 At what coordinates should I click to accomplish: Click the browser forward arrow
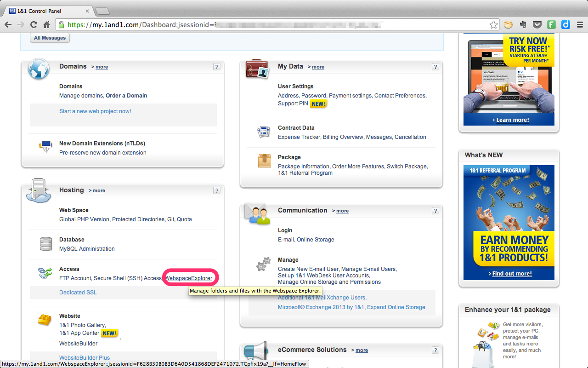pyautogui.click(x=21, y=24)
